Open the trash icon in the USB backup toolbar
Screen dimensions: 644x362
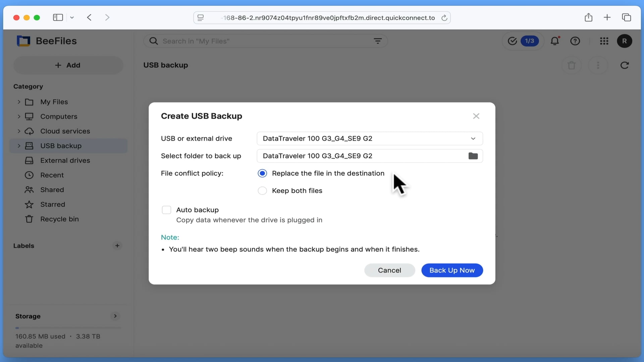click(572, 65)
